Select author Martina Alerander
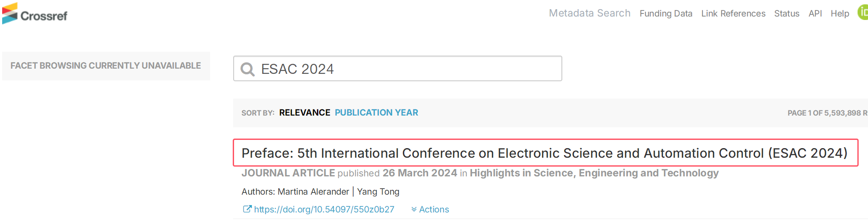The image size is (868, 222). tap(313, 192)
